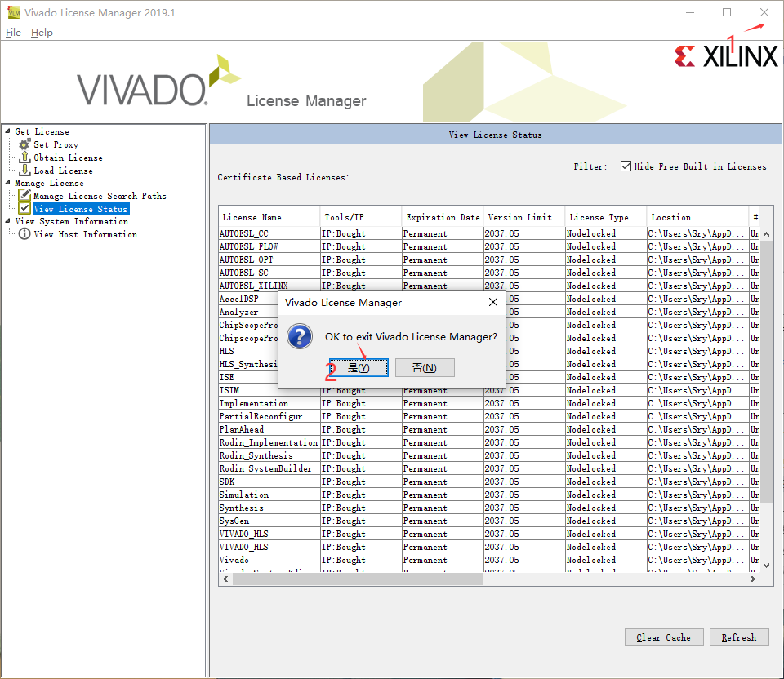Select View Host Information tree item
Image resolution: width=784 pixels, height=679 pixels.
(x=85, y=234)
